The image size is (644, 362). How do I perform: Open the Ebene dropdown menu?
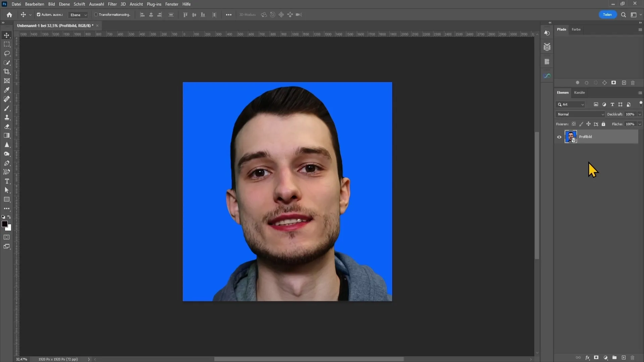tap(78, 15)
